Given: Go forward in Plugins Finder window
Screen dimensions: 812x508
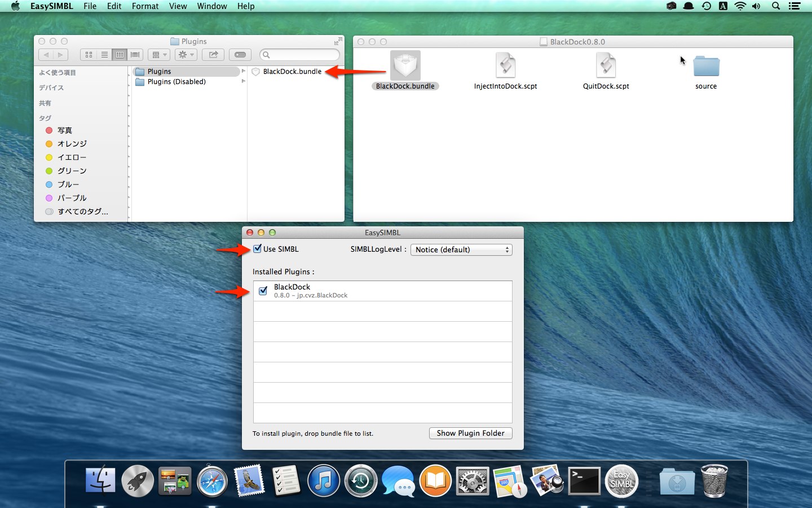Looking at the screenshot, I should (x=60, y=55).
